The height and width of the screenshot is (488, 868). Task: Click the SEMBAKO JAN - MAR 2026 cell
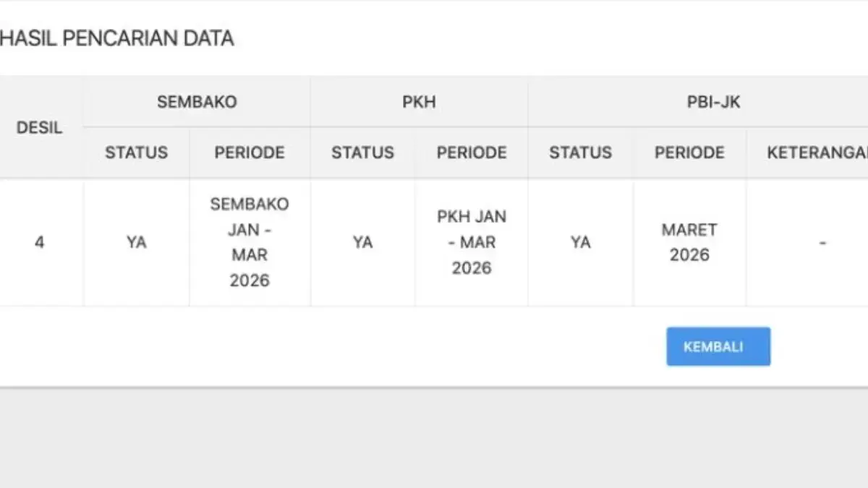(249, 242)
